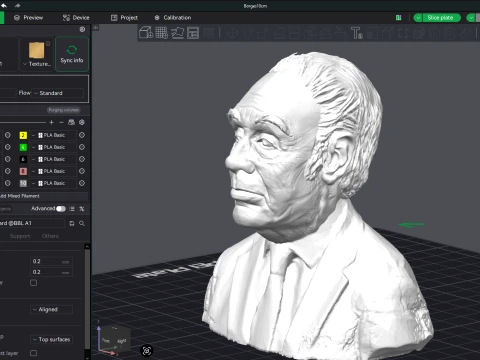Tick the checkbox in the layer row

click(x=33, y=353)
